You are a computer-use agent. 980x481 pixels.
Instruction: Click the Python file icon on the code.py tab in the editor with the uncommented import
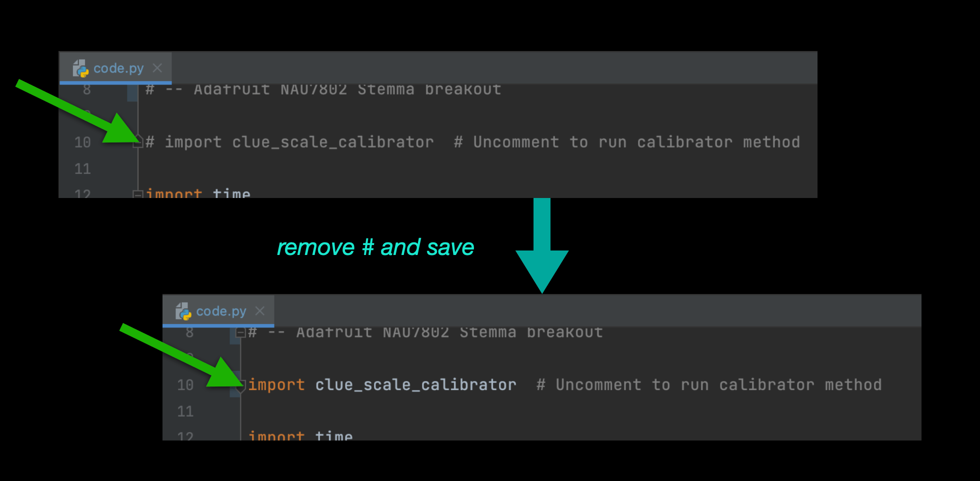[x=183, y=311]
